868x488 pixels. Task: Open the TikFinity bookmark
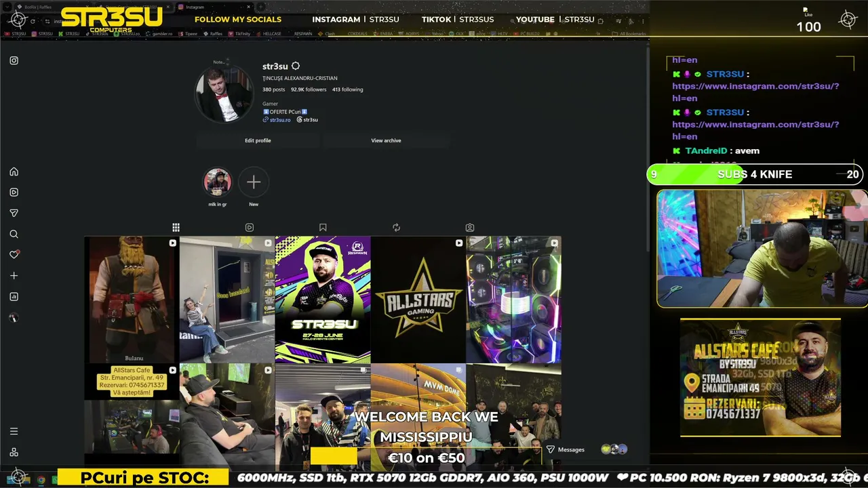tap(240, 33)
